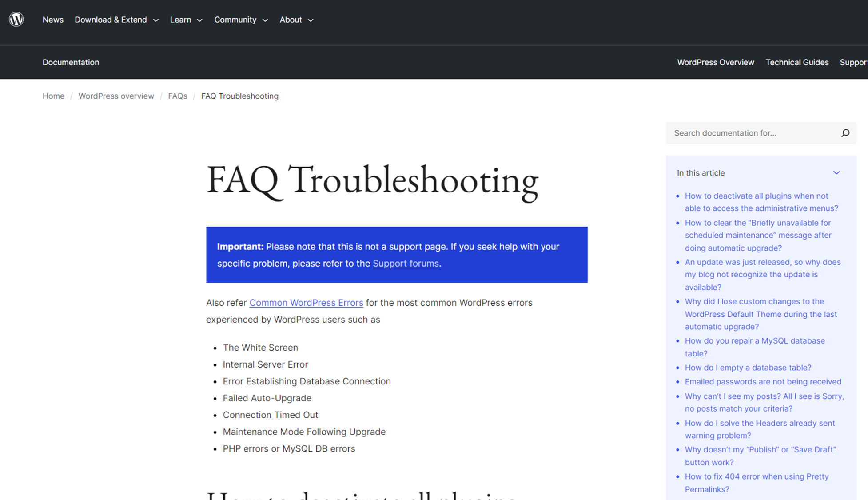868x500 pixels.
Task: Open Common WordPress Errors link
Action: coord(306,303)
